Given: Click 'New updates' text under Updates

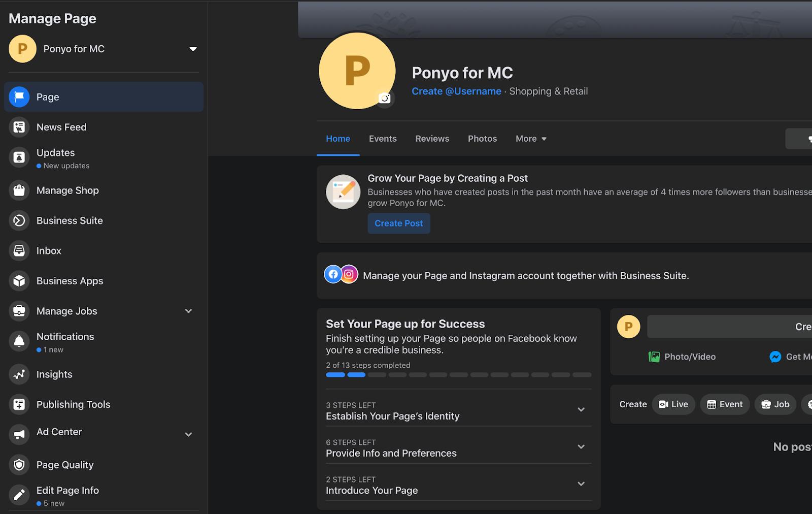Looking at the screenshot, I should [66, 166].
